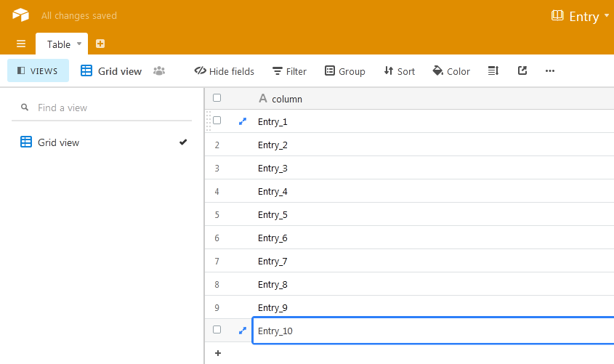Expand the Entry_1 record
The image size is (614, 364).
pos(243,121)
